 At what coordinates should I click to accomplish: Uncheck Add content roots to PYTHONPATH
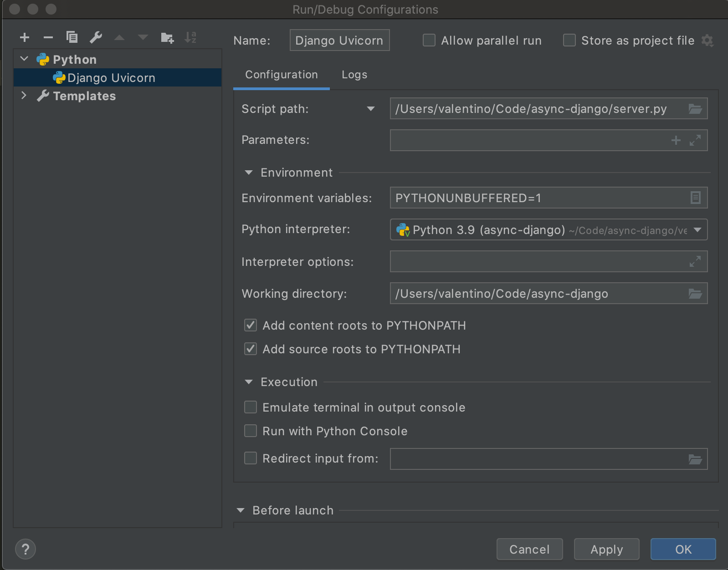(251, 325)
